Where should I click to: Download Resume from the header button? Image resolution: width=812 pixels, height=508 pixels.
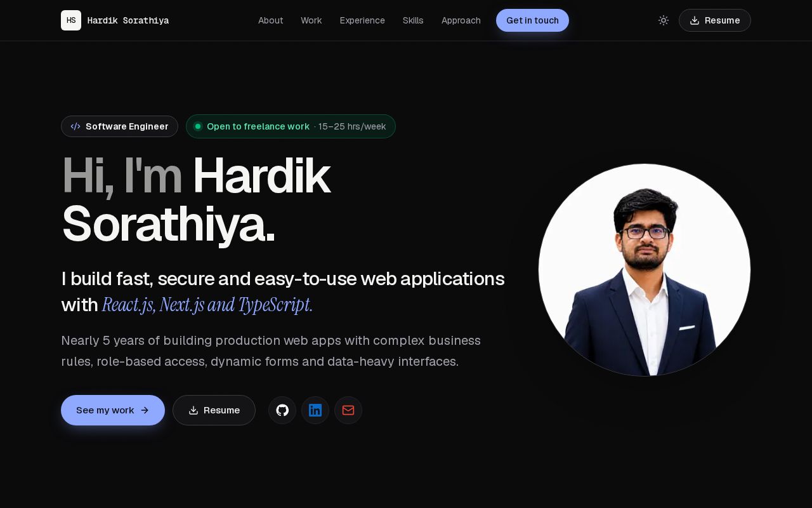[715, 20]
